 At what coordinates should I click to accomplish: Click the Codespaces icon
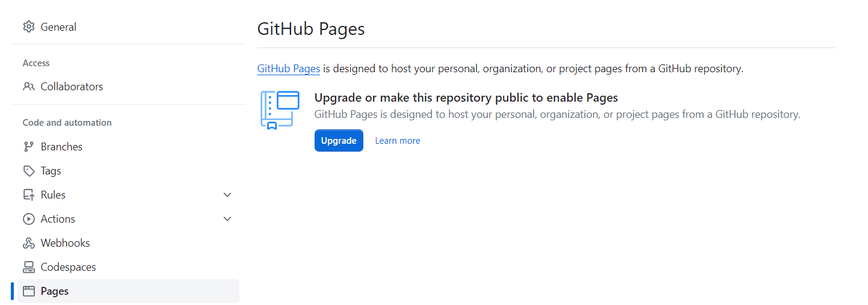[28, 267]
